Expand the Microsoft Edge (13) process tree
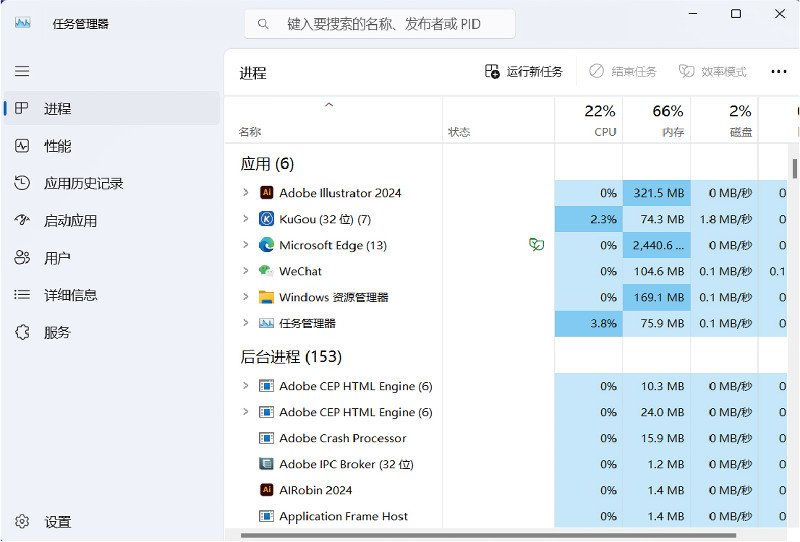The height and width of the screenshot is (542, 800). point(246,245)
